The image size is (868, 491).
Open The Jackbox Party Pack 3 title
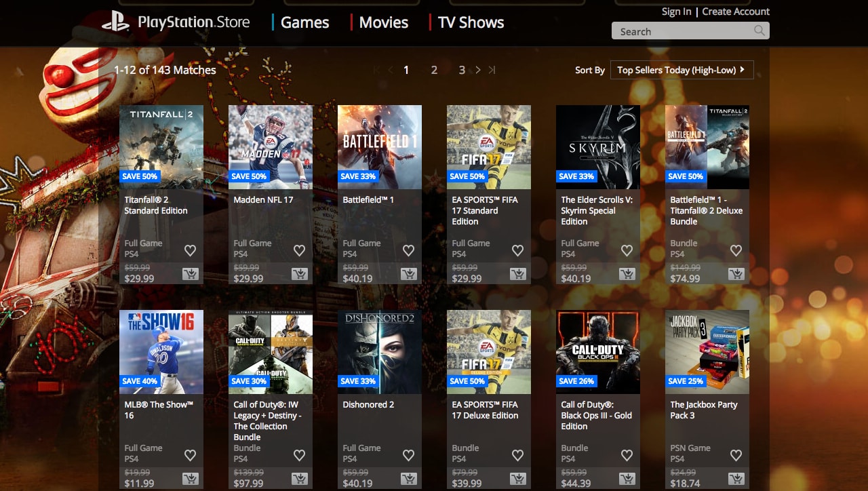point(704,410)
